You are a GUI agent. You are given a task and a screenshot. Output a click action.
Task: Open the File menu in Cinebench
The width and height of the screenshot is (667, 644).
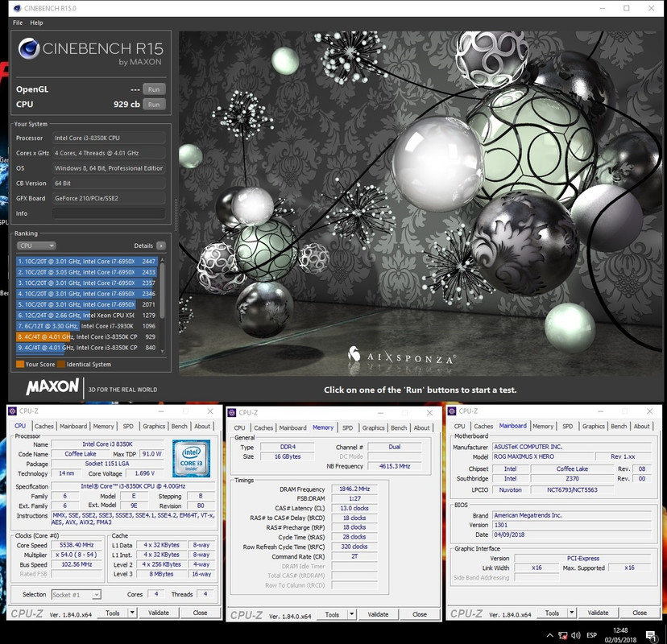click(18, 23)
